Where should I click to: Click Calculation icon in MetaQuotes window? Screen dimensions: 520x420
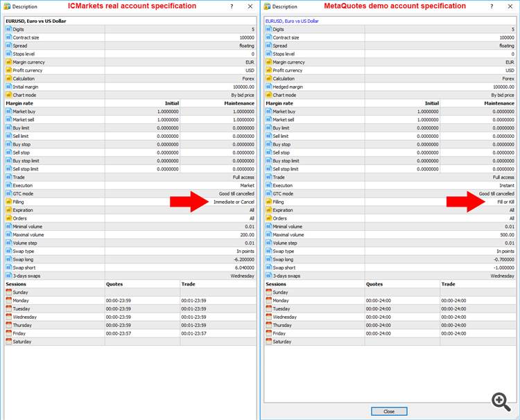click(x=268, y=78)
